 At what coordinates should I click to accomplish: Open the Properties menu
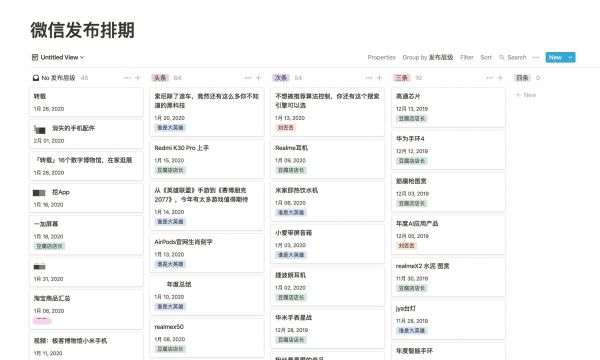click(382, 57)
